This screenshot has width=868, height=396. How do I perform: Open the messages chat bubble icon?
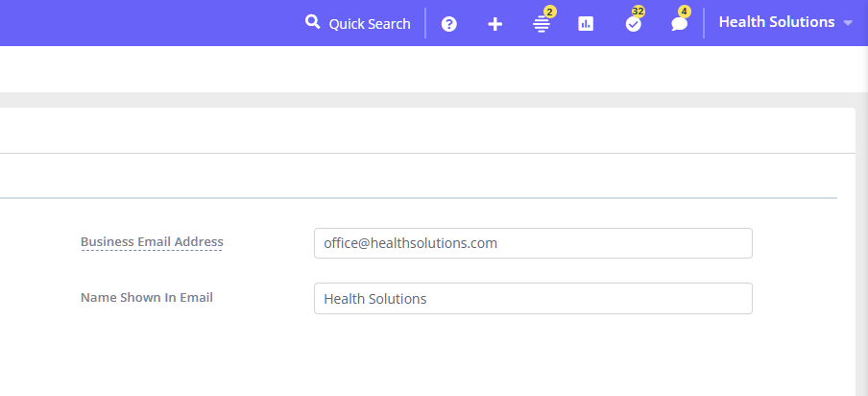point(679,25)
